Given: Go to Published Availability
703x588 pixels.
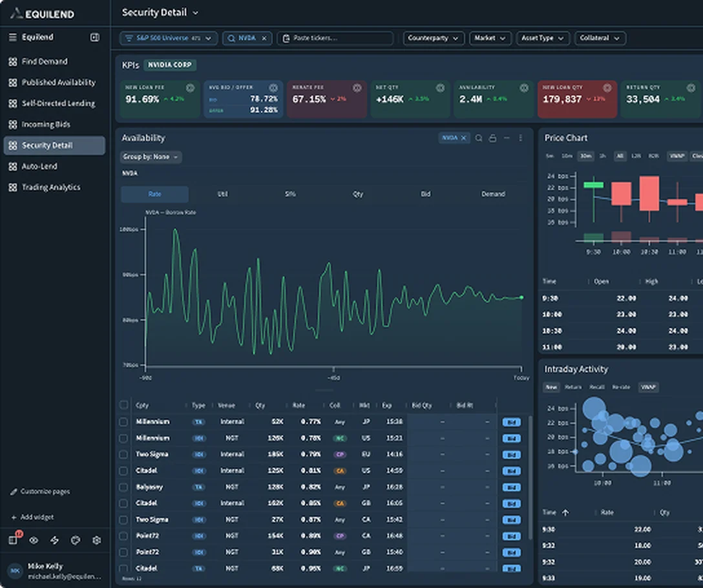Looking at the screenshot, I should pyautogui.click(x=54, y=83).
